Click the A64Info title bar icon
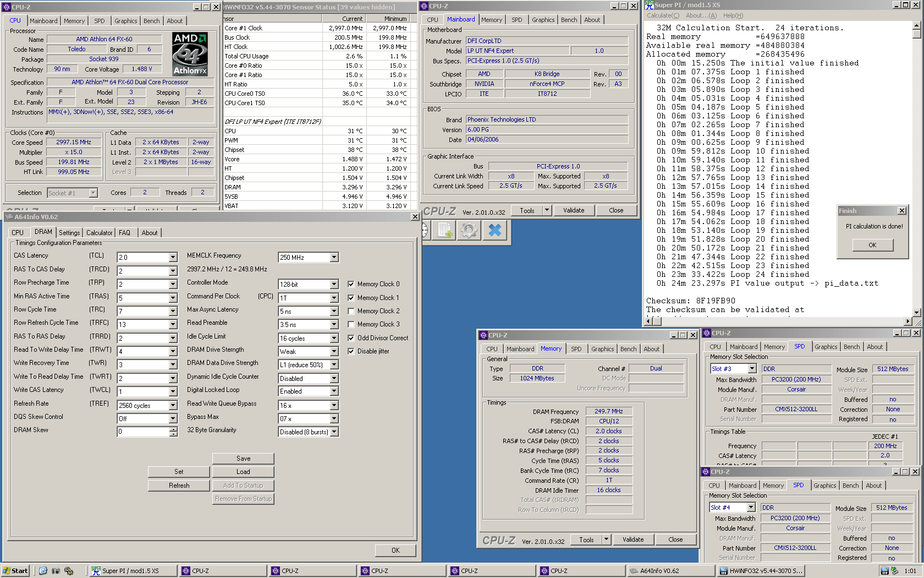Image resolution: width=924 pixels, height=578 pixels. point(9,217)
